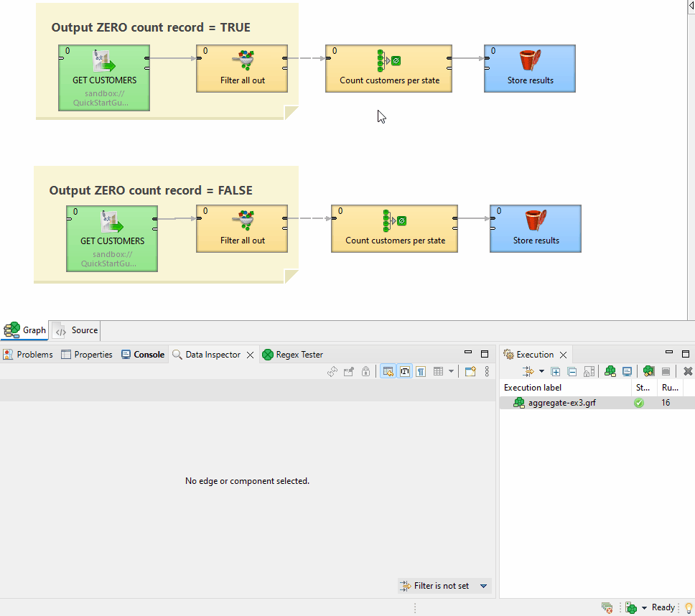Toggle the highlighted grid view button
The image size is (695, 616).
pyautogui.click(x=388, y=371)
